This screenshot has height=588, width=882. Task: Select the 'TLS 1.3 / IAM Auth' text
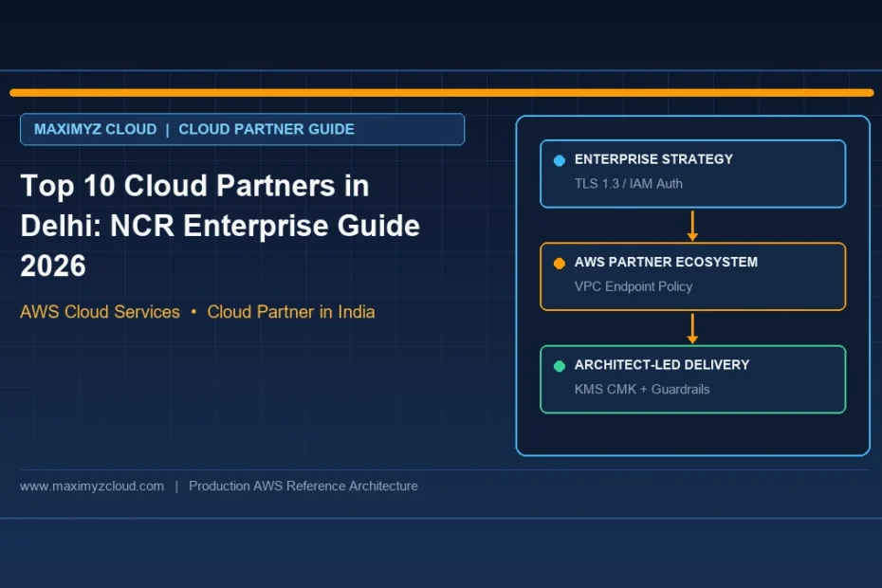(x=629, y=184)
